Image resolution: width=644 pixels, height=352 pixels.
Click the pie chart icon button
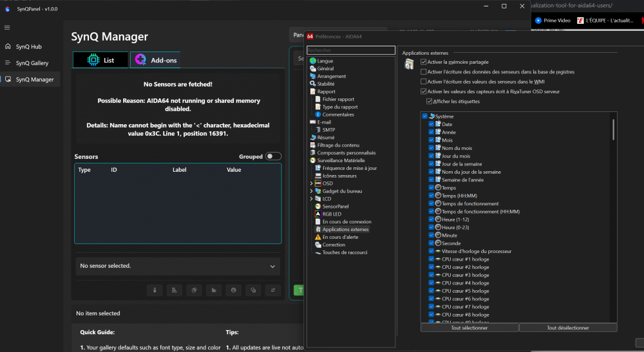[194, 290]
